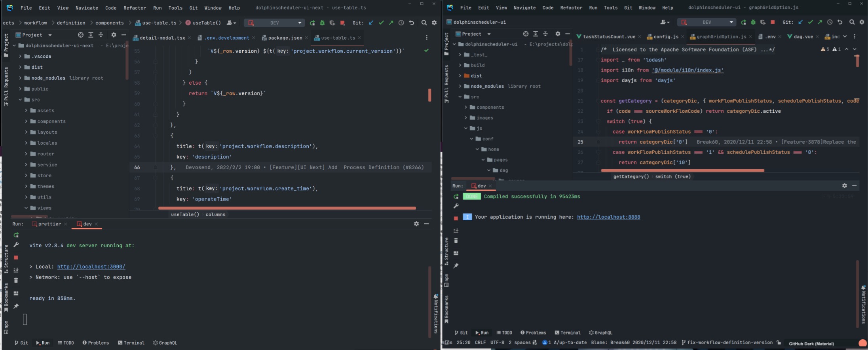Click horizontal scrollbar under use-table.ts editor

click(x=287, y=208)
